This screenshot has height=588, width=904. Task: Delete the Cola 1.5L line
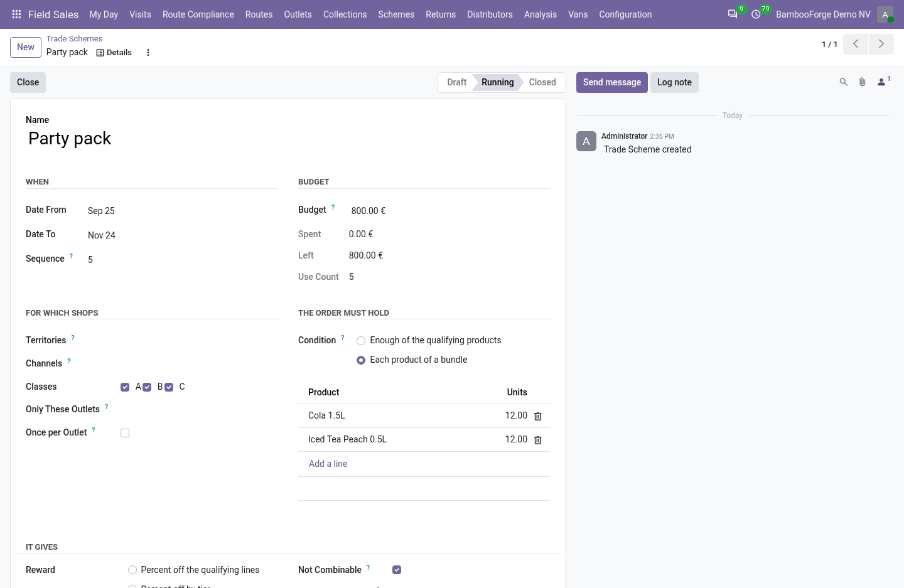538,416
